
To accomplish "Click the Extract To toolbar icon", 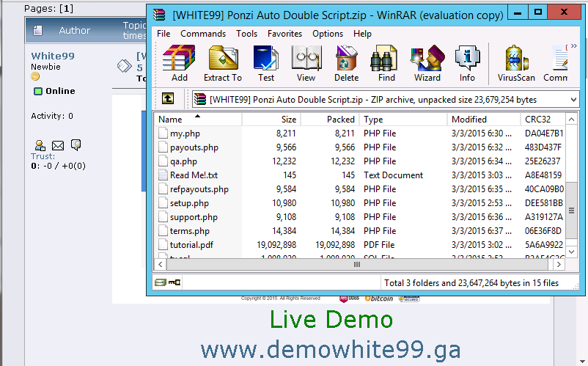I will (223, 63).
